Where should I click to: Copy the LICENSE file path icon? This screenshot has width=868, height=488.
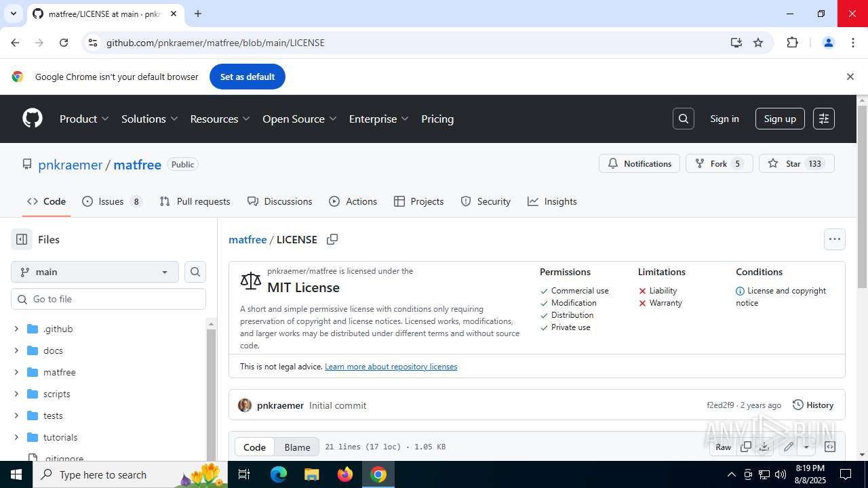(332, 239)
